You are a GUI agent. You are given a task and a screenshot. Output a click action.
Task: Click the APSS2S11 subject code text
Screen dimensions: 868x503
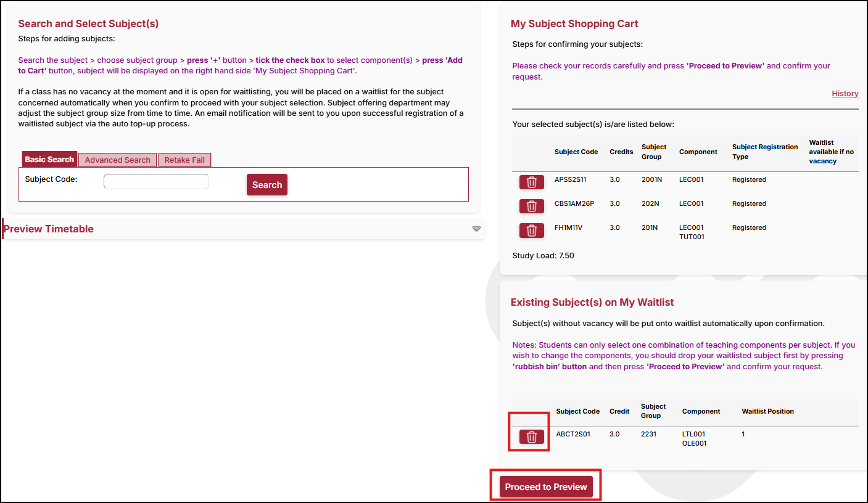click(x=571, y=179)
